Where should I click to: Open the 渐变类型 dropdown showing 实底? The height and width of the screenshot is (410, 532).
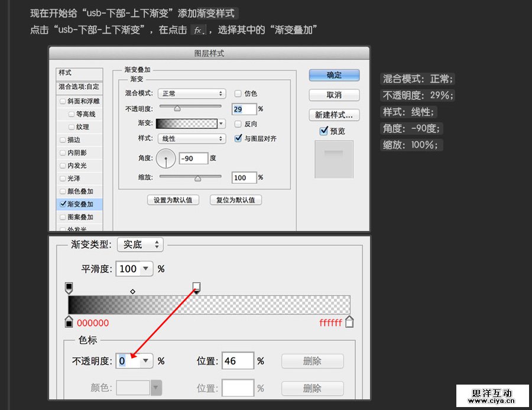click(x=140, y=244)
